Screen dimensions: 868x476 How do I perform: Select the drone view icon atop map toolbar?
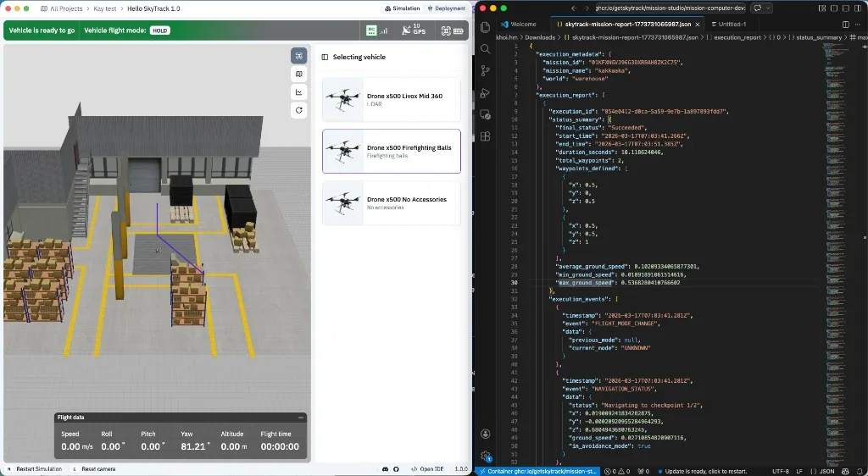[299, 56]
